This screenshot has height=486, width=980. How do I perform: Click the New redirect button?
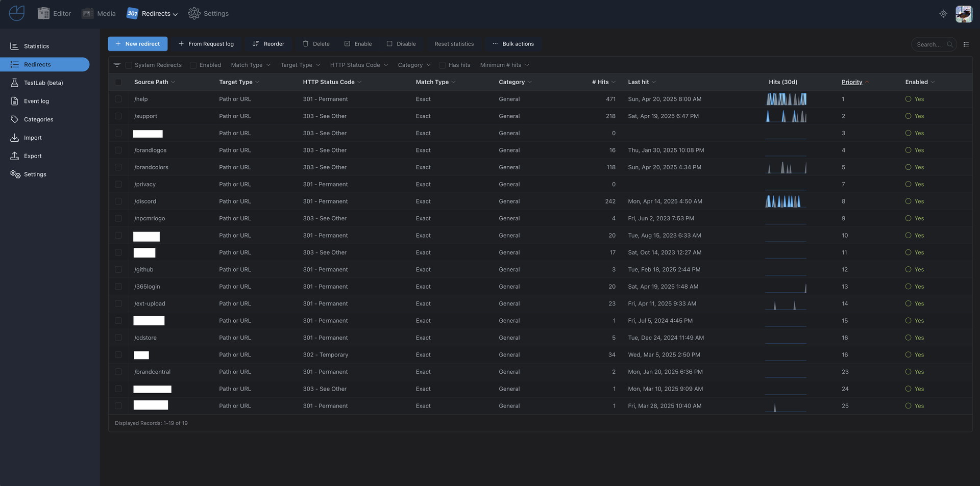pos(138,44)
